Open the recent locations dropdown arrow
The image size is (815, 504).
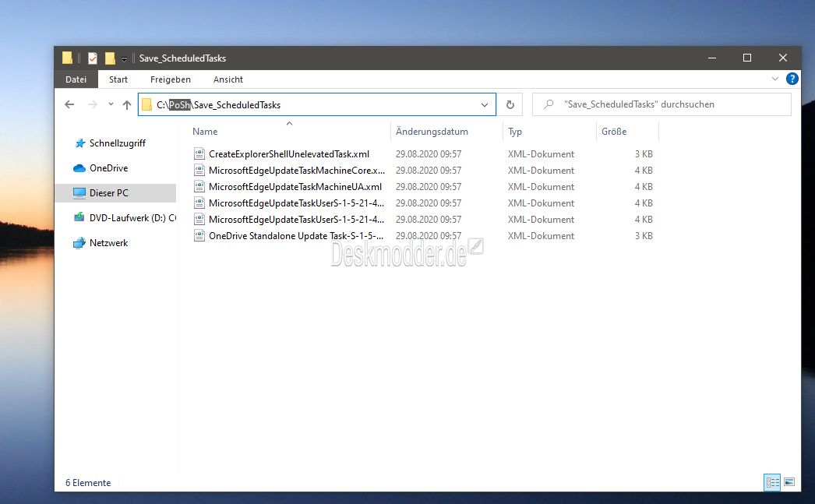tap(111, 104)
